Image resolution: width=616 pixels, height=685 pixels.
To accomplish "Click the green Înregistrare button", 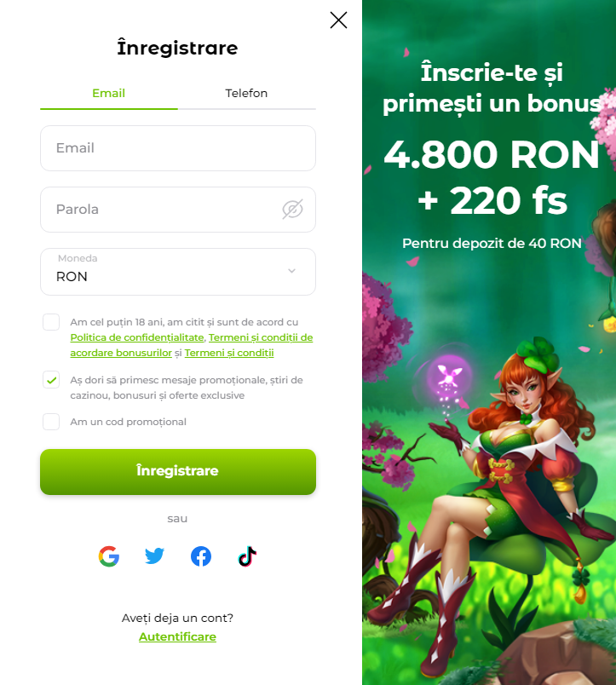I will coord(178,472).
